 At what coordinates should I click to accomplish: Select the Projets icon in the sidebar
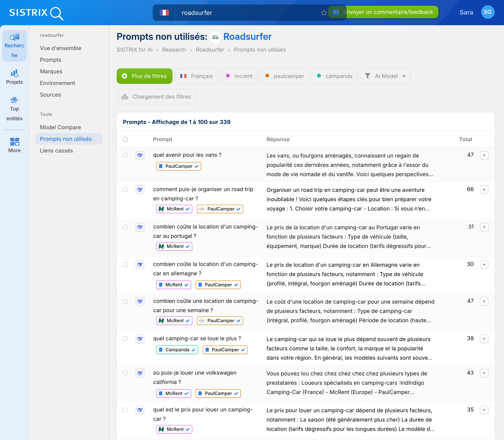14,76
